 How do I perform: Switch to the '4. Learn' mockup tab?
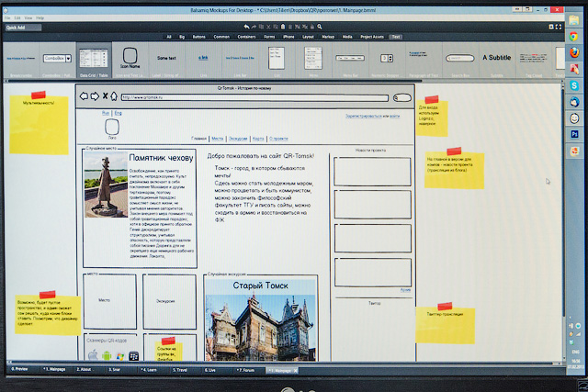point(148,370)
